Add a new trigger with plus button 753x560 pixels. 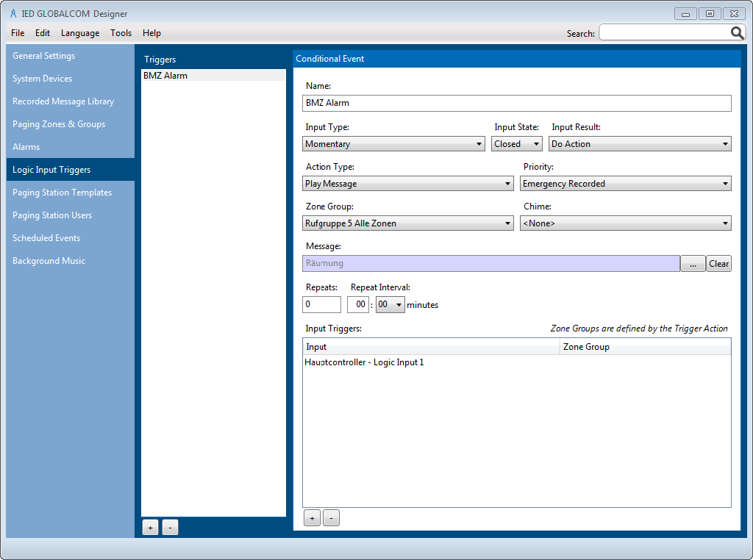[150, 528]
